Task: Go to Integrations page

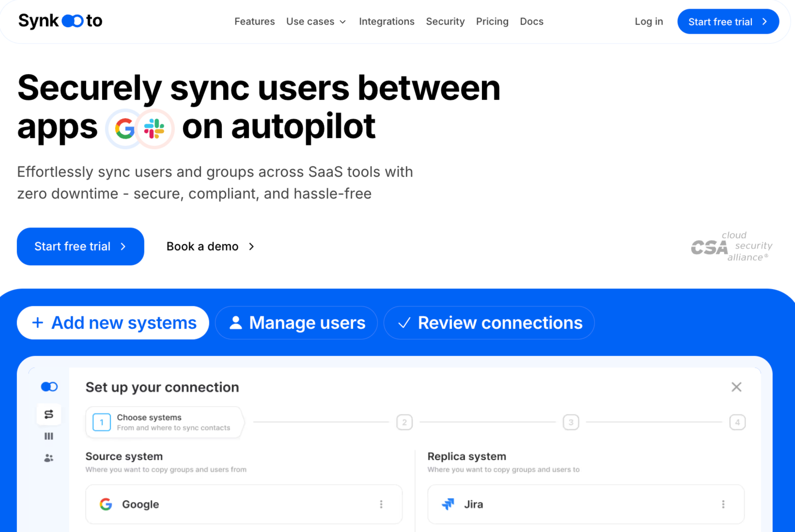Action: click(x=387, y=21)
